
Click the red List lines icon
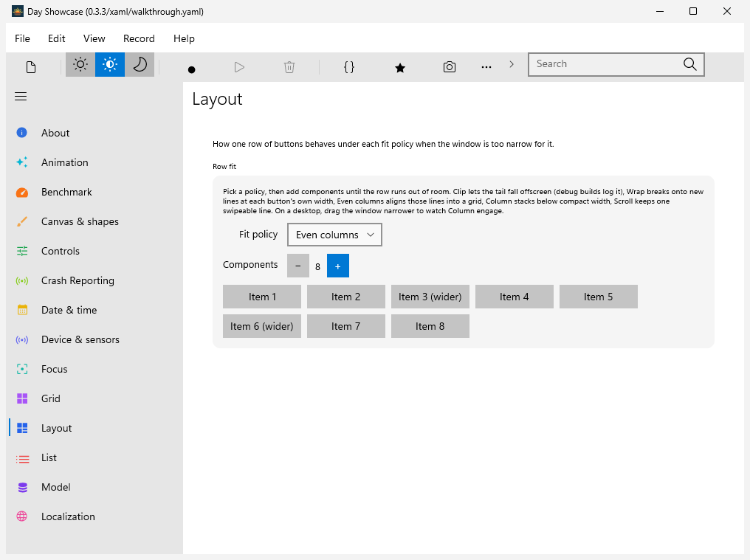click(x=22, y=458)
